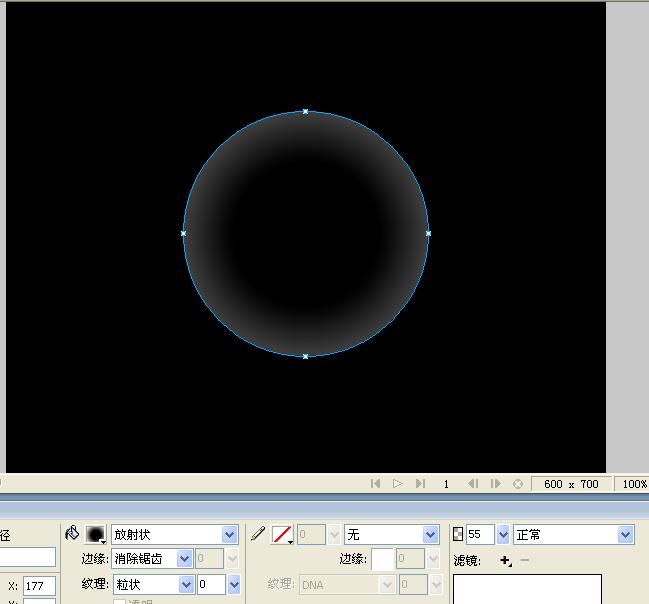The width and height of the screenshot is (649, 604).
Task: Go to the first frame
Action: click(375, 484)
